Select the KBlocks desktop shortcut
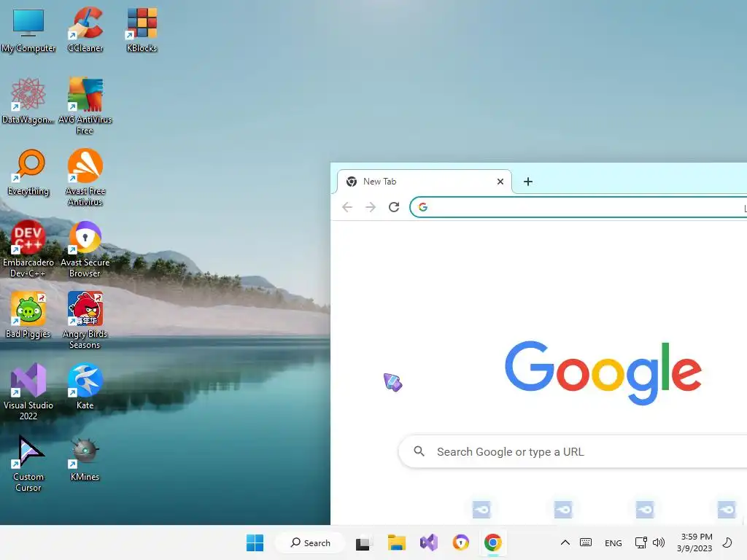 tap(142, 29)
